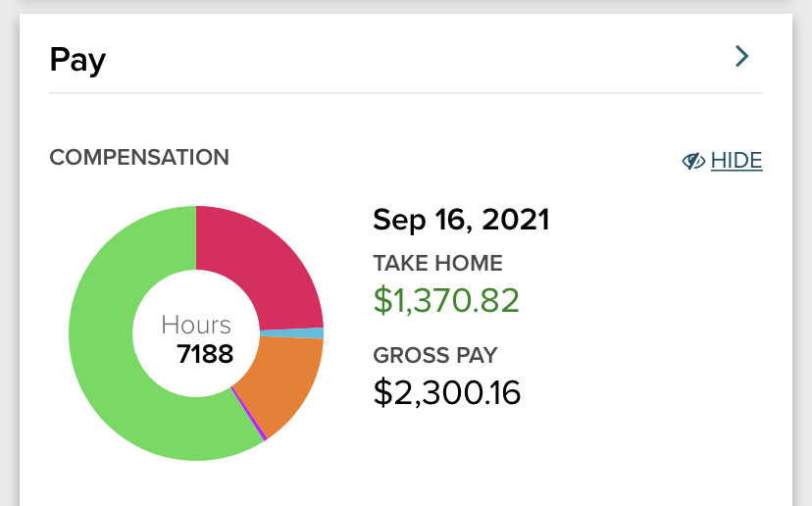Click the "Pay" card heading

click(77, 60)
